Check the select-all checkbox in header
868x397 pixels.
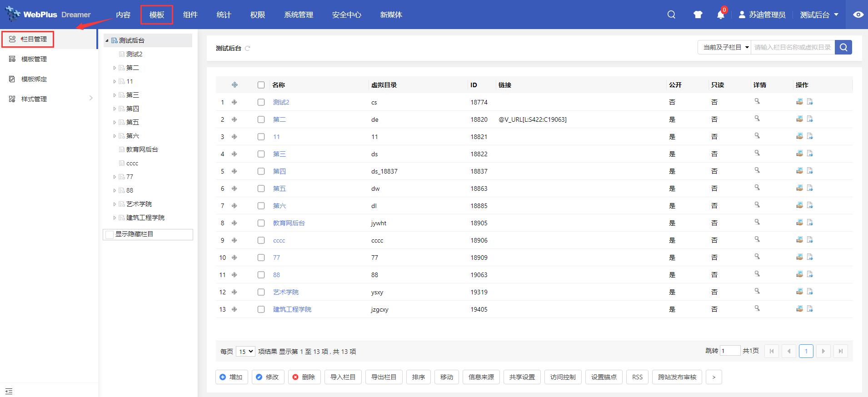coord(261,85)
